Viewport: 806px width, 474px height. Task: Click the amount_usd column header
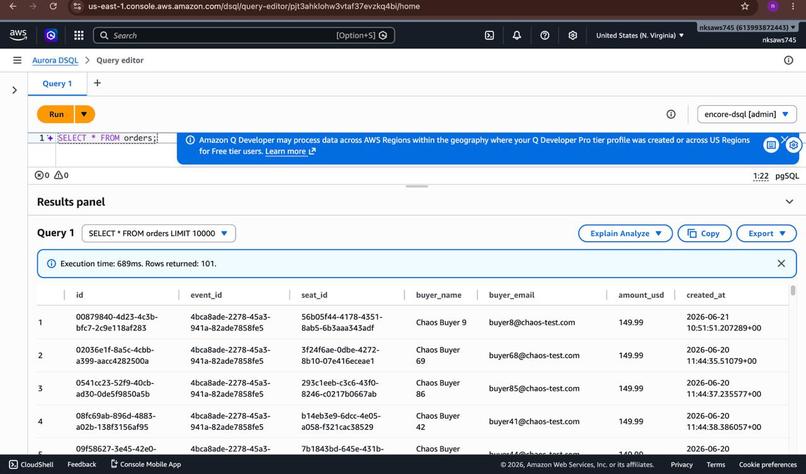(x=641, y=295)
